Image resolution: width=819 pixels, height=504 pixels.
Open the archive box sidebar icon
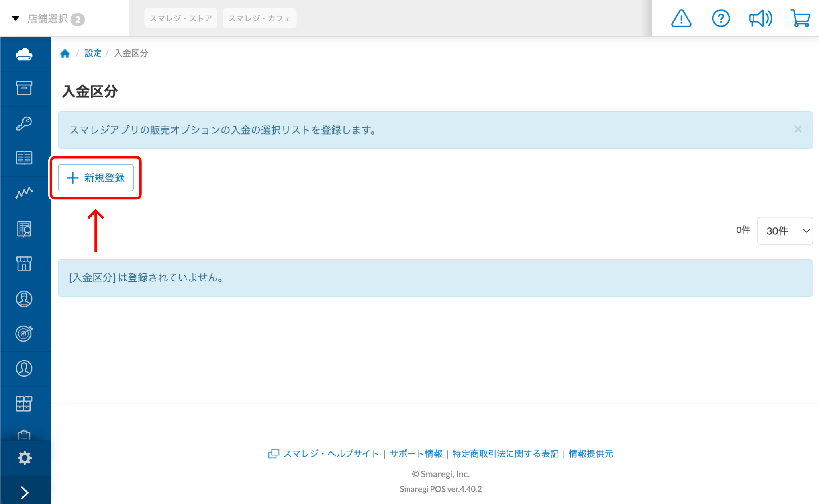pyautogui.click(x=24, y=88)
